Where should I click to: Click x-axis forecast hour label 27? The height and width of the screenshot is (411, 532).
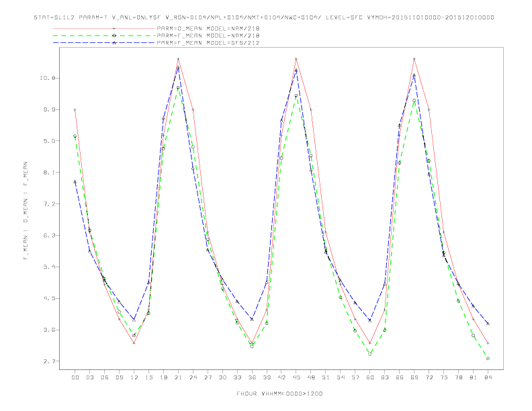coord(208,377)
